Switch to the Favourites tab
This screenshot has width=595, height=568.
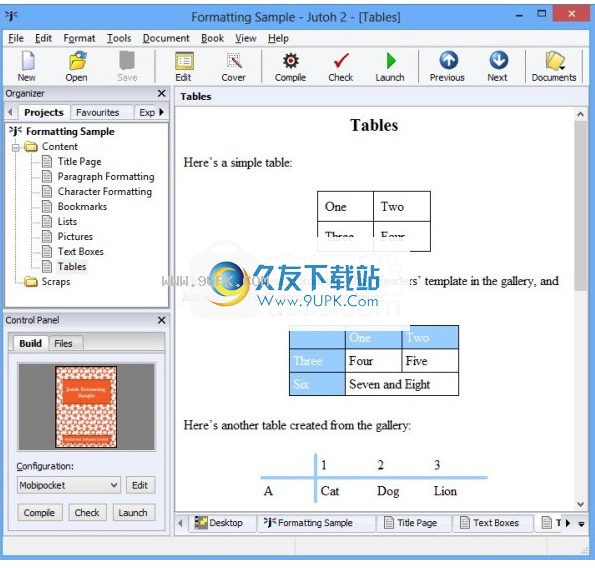pos(98,113)
